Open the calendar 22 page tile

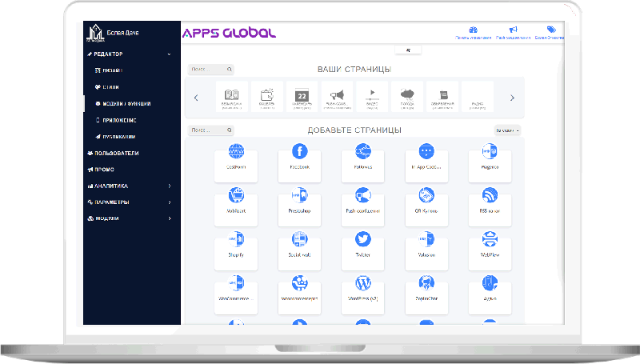tap(302, 97)
